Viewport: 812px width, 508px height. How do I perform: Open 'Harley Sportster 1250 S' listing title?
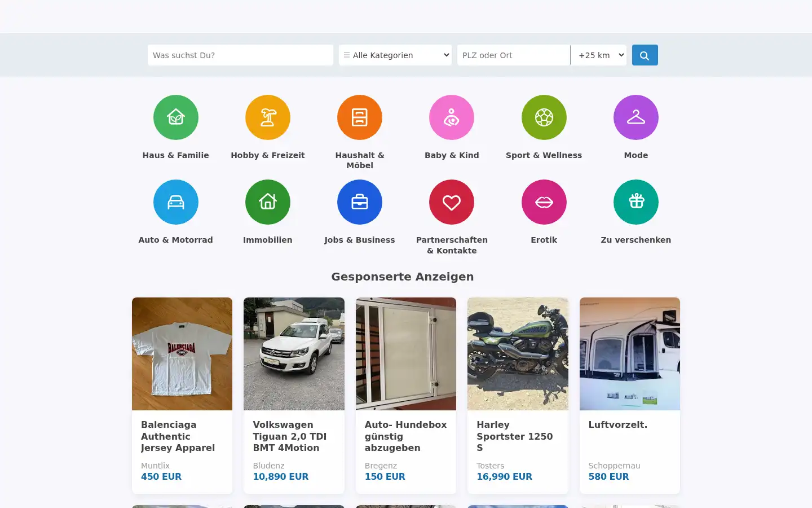515,436
